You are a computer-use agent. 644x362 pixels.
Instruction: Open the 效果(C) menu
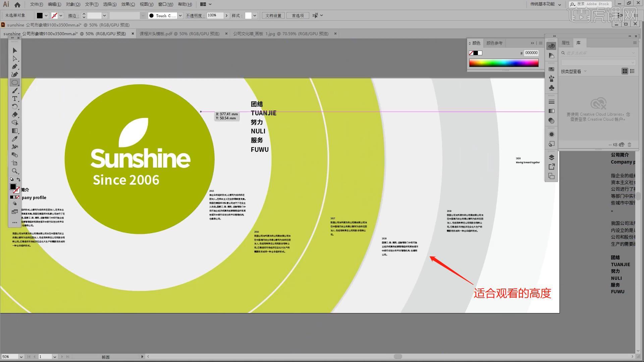tap(128, 4)
